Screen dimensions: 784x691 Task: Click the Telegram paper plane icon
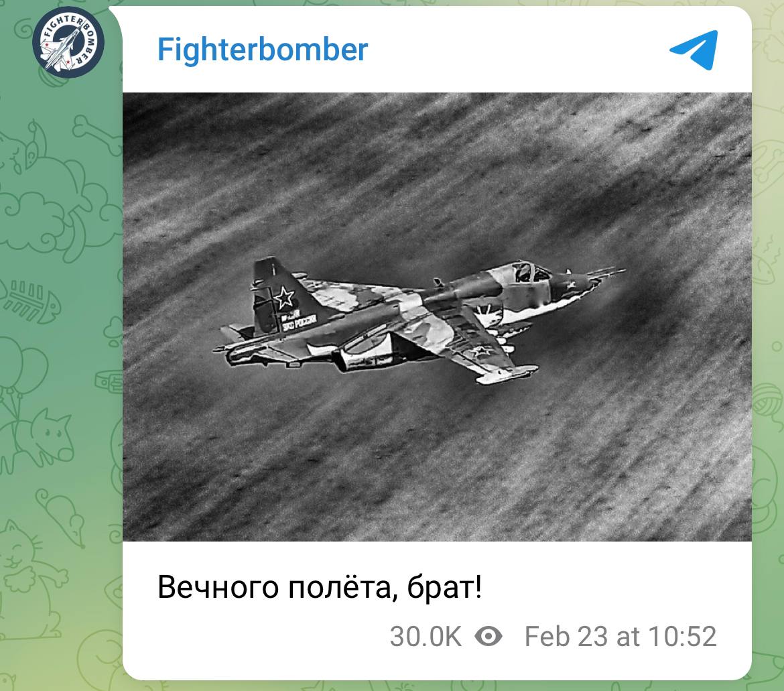tap(694, 50)
